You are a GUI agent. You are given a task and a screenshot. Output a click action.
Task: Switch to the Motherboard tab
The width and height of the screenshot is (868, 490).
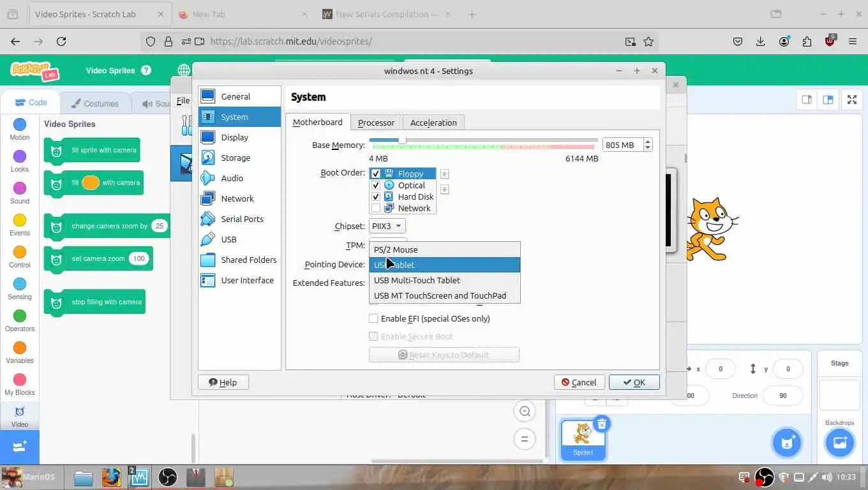pos(318,122)
